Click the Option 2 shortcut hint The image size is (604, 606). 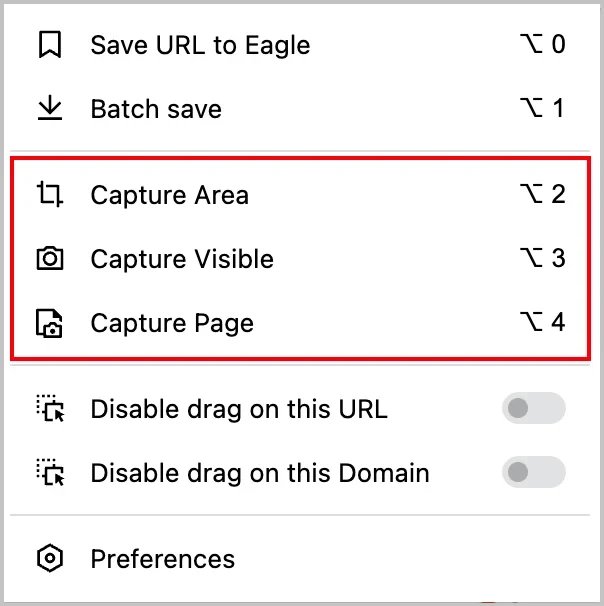point(543,194)
